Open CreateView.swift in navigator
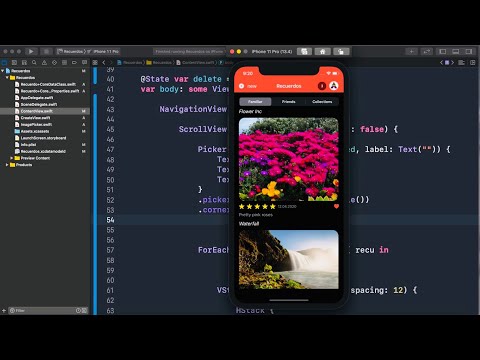 pyautogui.click(x=35, y=118)
